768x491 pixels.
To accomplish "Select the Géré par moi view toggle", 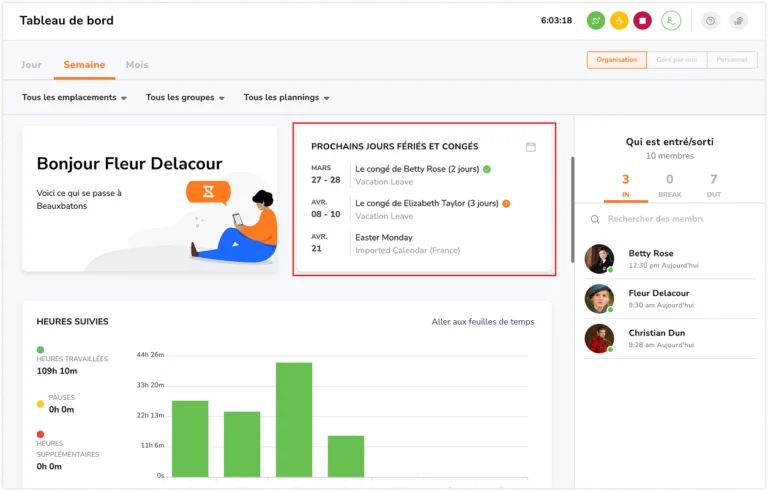I will [x=677, y=60].
